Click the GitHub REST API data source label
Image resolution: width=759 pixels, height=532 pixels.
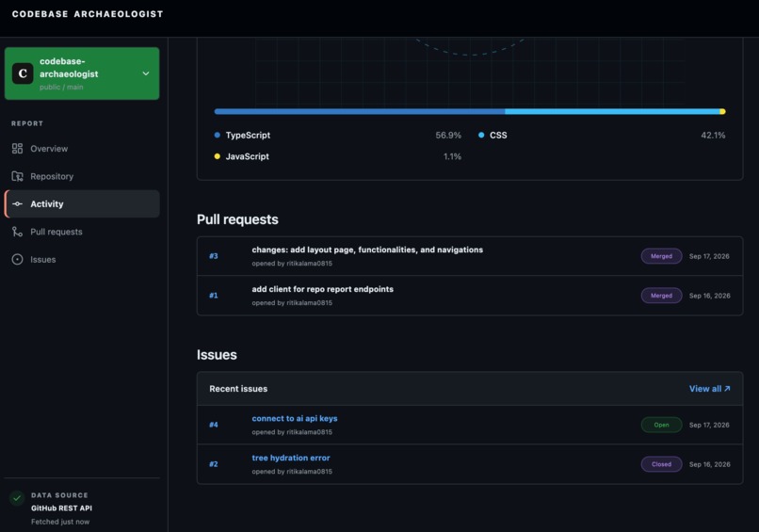click(x=61, y=508)
